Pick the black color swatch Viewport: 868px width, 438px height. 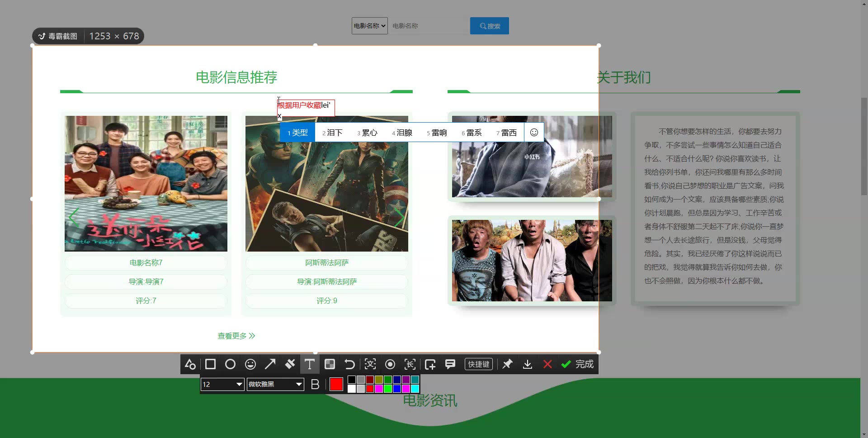coord(352,380)
